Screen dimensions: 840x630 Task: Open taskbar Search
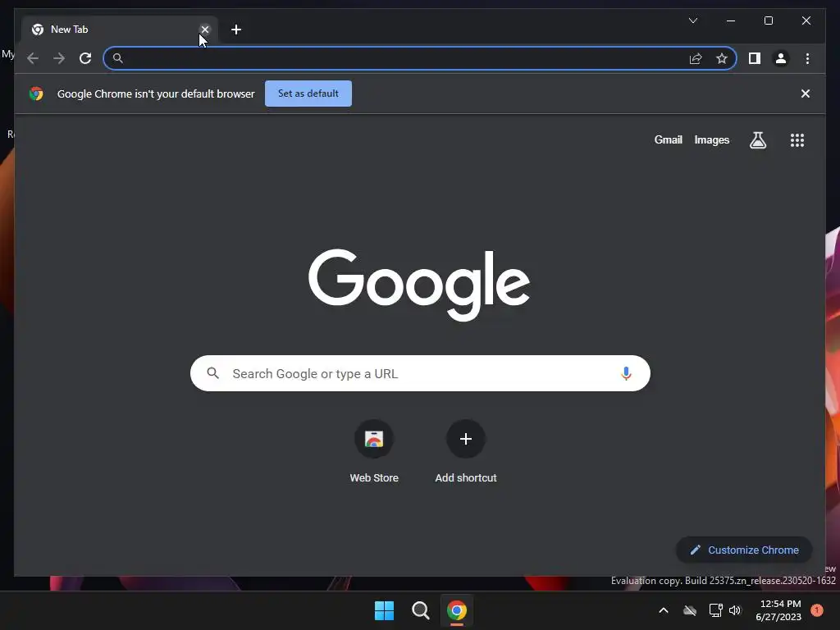tap(421, 610)
